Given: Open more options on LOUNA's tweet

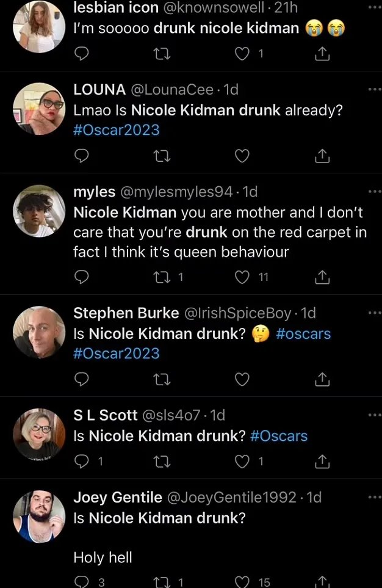Looking at the screenshot, I should point(374,90).
